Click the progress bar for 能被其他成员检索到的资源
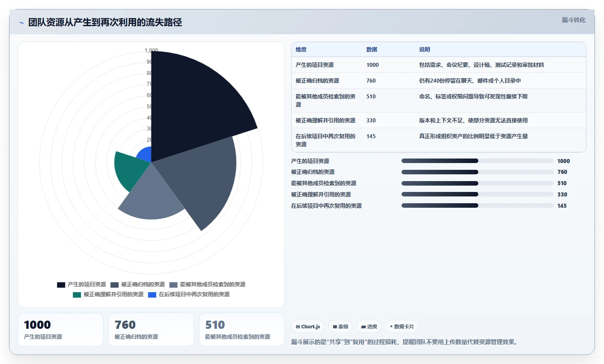The width and height of the screenshot is (604, 364). tap(477, 183)
